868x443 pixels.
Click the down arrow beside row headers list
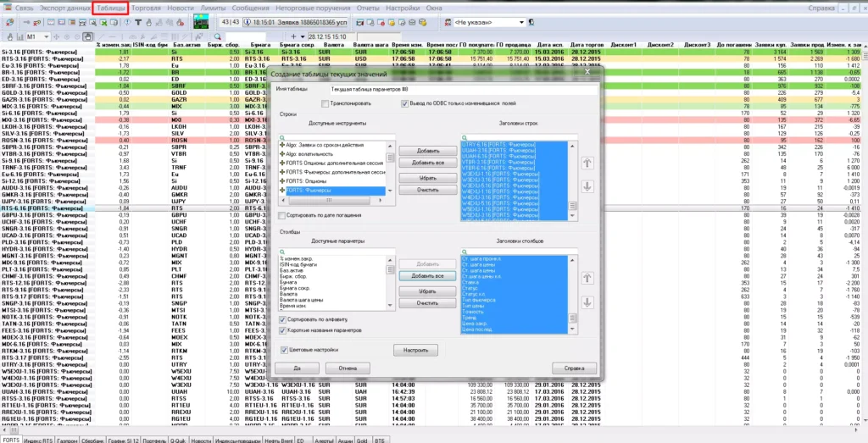pos(589,186)
